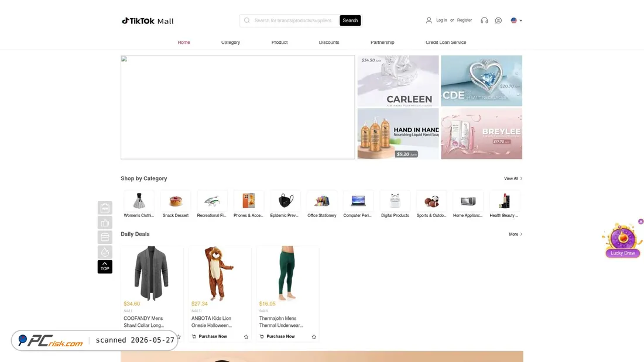
Task: Open the Partnership menu item
Action: (382, 42)
